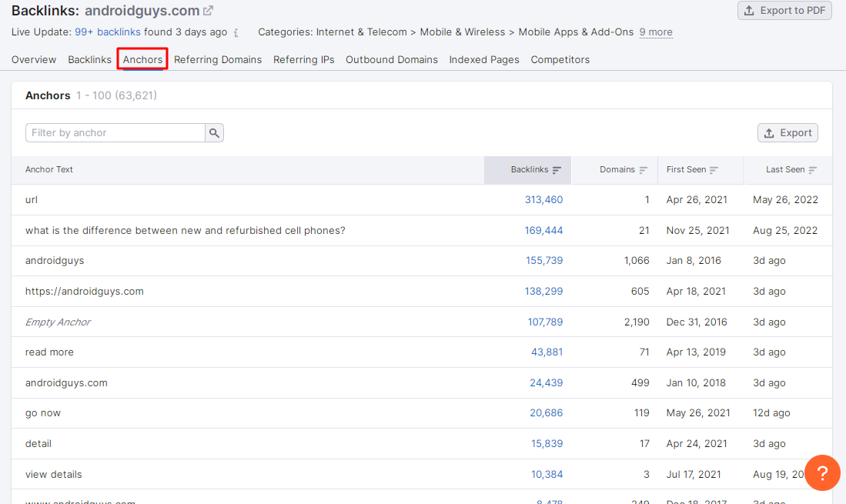Click last seen '12d ago'
Screen dimensions: 846x504
[771, 413]
